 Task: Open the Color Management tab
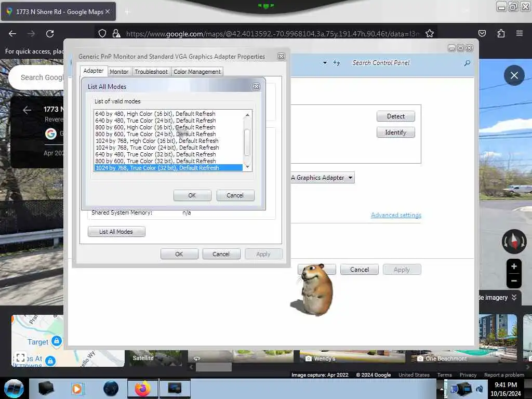pos(197,72)
